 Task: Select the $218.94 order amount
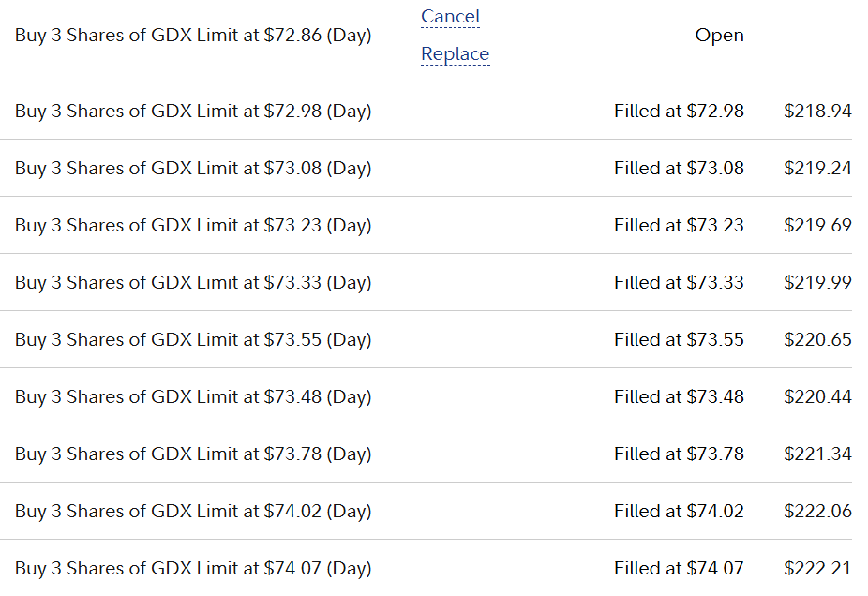(x=817, y=112)
